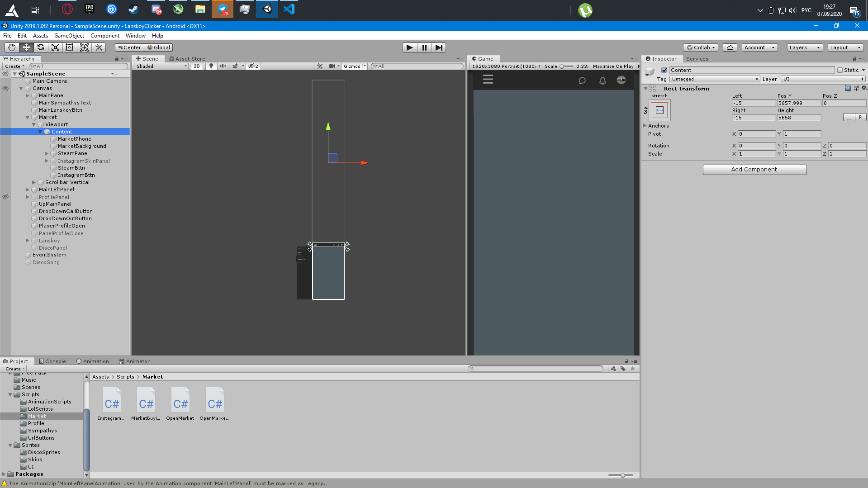
Task: Toggle the Static checkbox
Action: click(840, 70)
